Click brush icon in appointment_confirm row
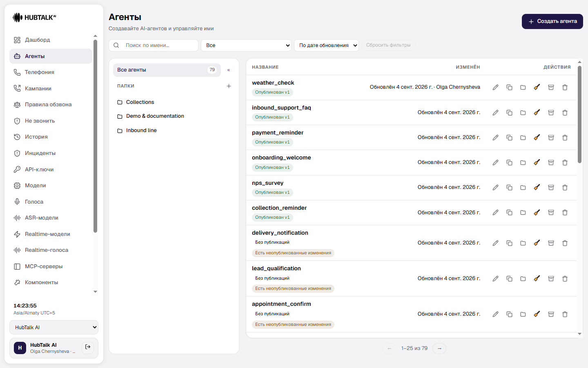 click(x=537, y=314)
